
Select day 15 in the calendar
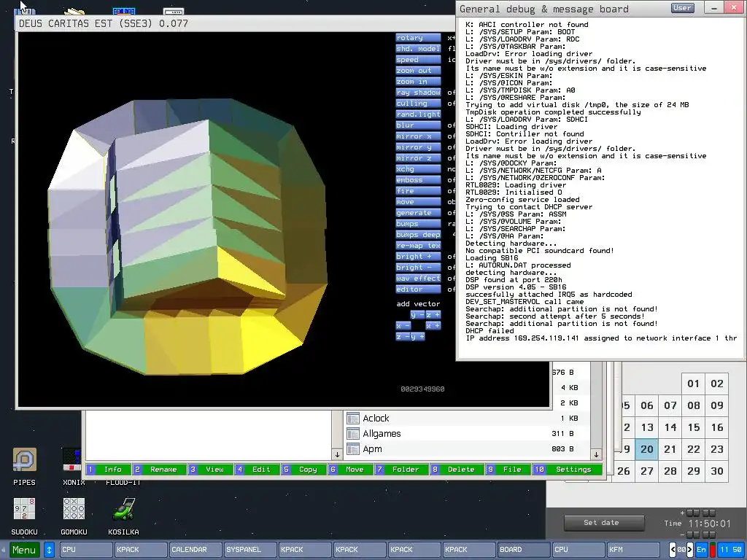[x=693, y=427]
